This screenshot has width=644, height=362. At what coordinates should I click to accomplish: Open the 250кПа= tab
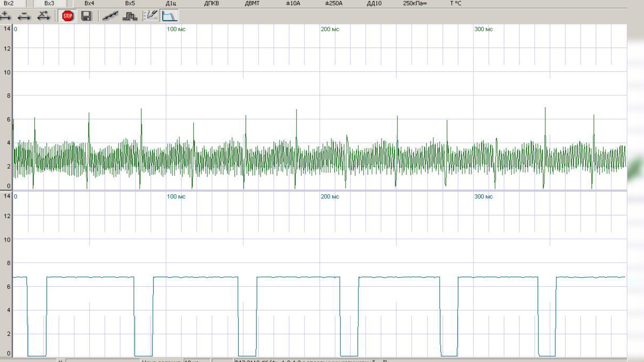[415, 3]
